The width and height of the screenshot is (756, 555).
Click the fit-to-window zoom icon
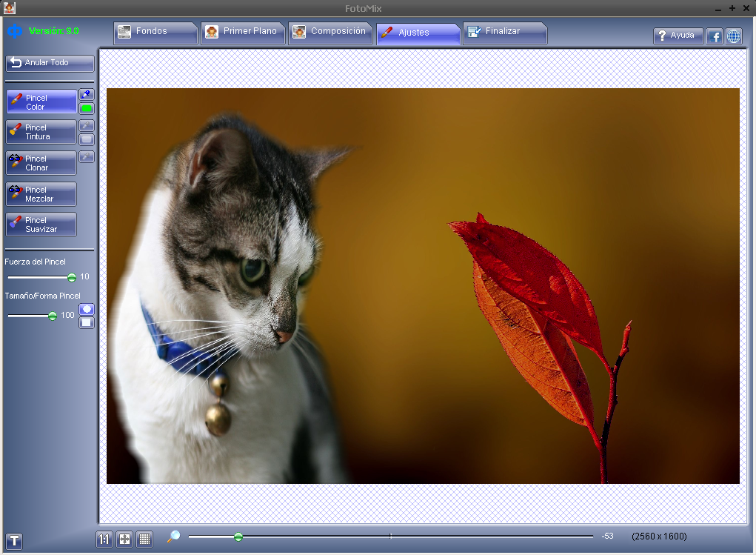124,539
